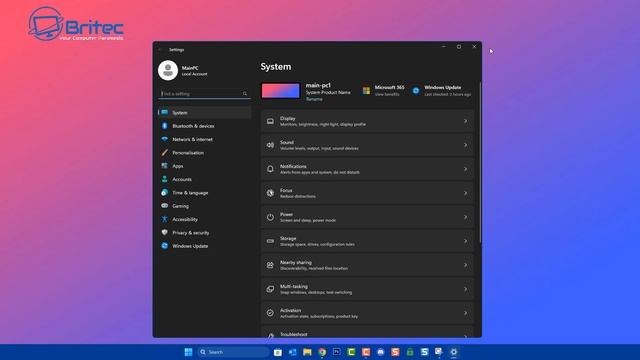Open Microsoft 365 view benefits

pyautogui.click(x=383, y=91)
